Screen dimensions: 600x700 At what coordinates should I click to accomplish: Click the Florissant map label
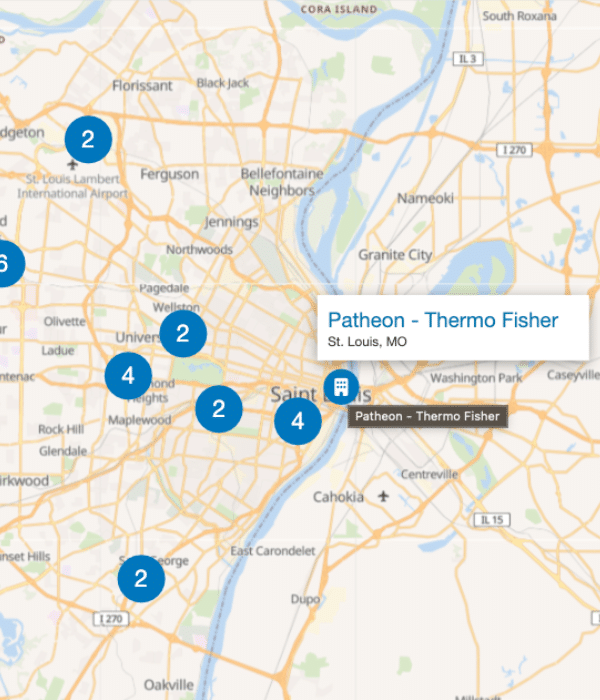click(x=142, y=85)
